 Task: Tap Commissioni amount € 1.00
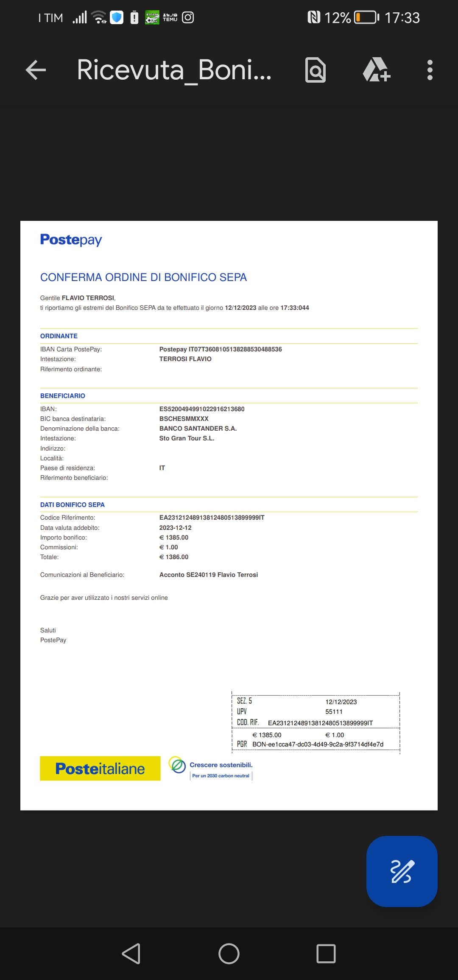pos(168,547)
